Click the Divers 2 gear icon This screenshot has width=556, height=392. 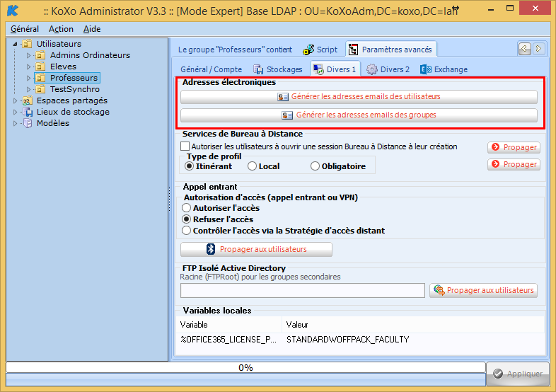tap(371, 69)
